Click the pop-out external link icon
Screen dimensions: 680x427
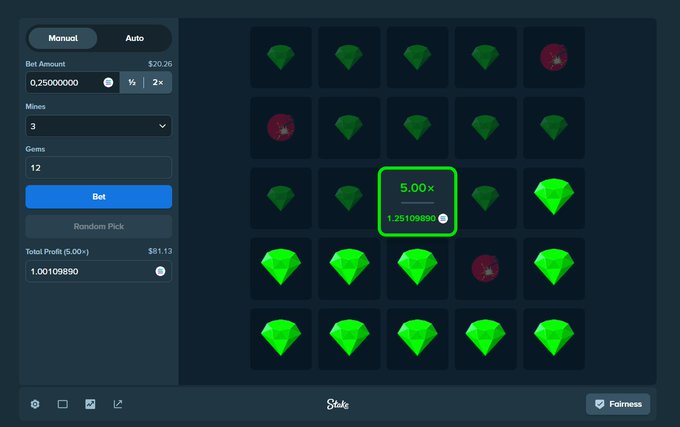[x=118, y=404]
